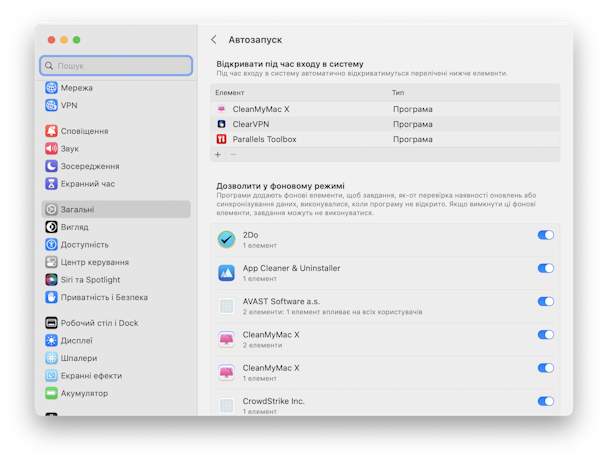
Task: Open Центр керування icon
Action: pos(51,262)
